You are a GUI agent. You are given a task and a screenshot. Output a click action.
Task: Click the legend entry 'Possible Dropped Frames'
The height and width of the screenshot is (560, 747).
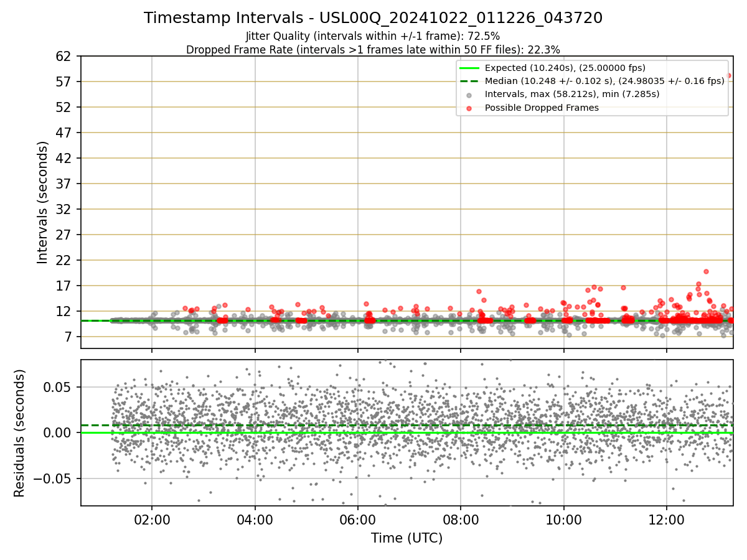point(542,108)
